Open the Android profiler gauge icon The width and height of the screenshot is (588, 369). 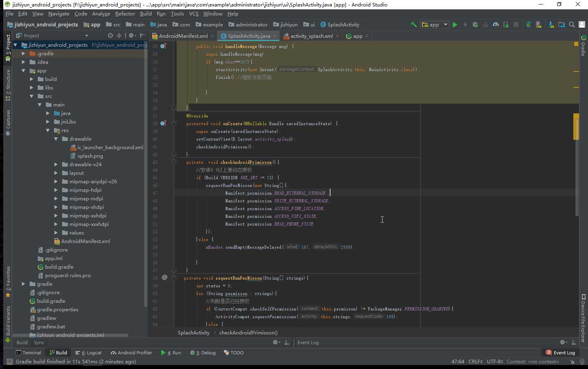click(496, 24)
